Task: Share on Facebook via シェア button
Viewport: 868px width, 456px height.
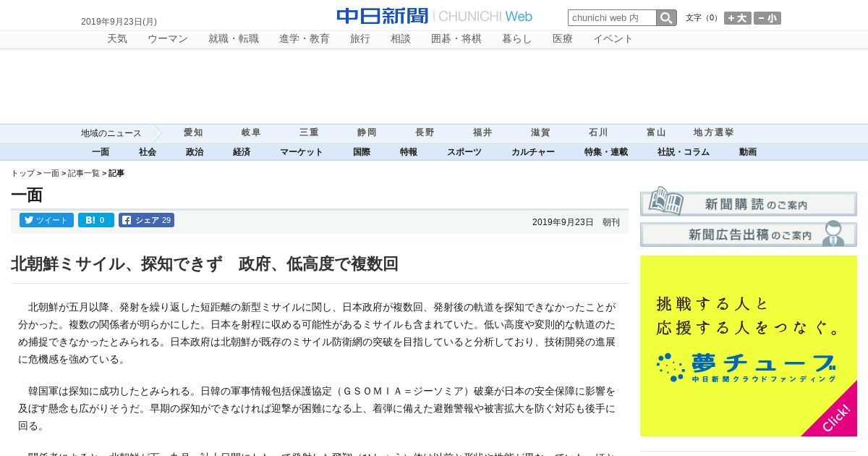Action: pyautogui.click(x=146, y=220)
